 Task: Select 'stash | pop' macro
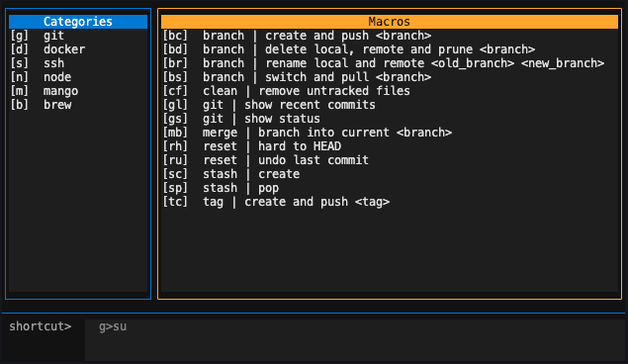(390, 188)
